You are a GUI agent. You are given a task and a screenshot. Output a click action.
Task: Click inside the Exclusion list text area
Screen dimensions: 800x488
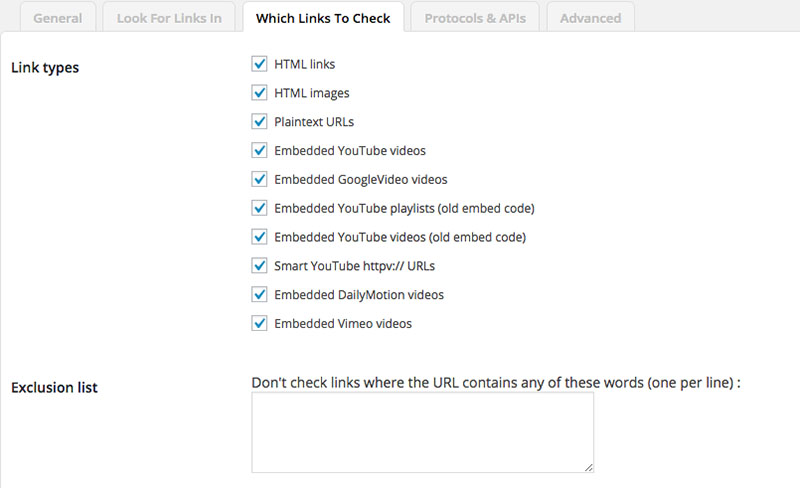point(422,432)
